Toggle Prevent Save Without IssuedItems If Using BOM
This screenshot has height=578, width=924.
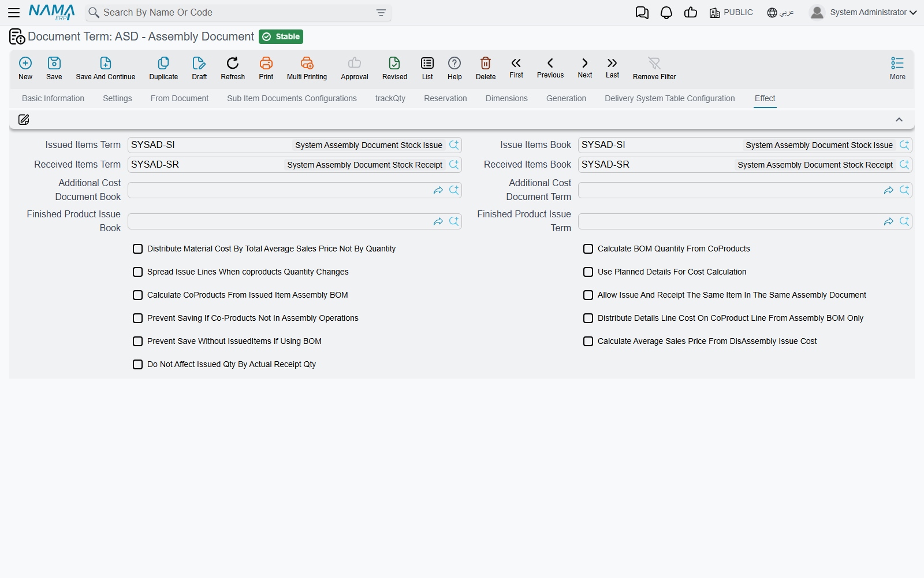(137, 342)
